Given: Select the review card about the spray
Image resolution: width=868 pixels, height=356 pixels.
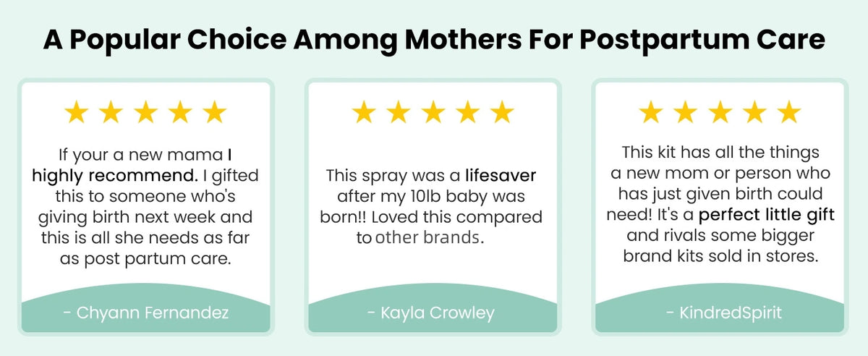Looking at the screenshot, I should pos(433,207).
